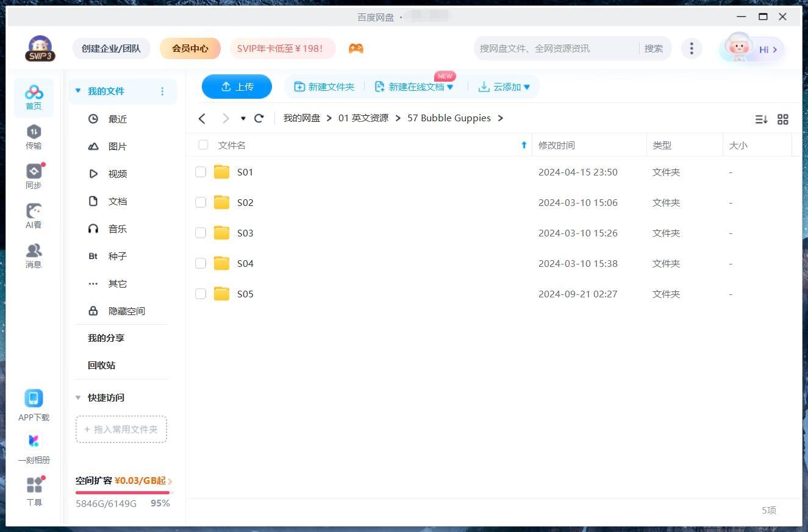Click the 上传 upload button
Viewport: 808px width, 532px height.
[237, 87]
